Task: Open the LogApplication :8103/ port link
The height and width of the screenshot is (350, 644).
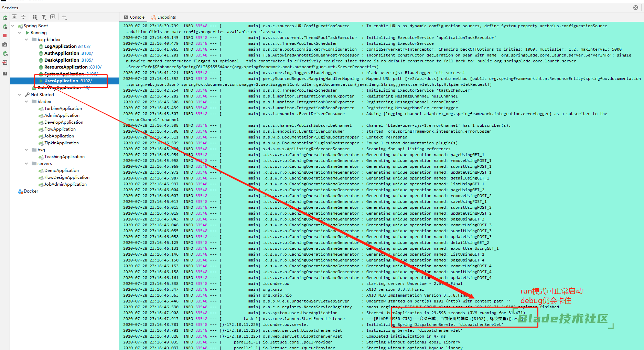Action: click(84, 47)
